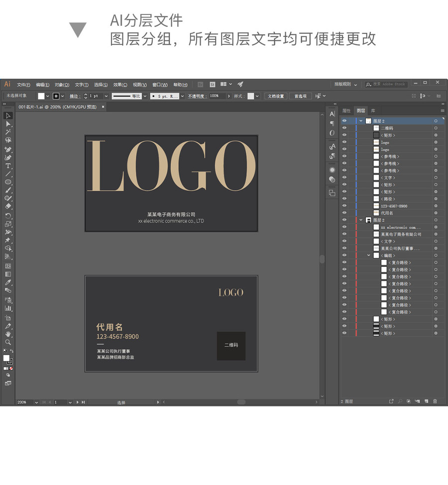This screenshot has height=485, width=448.
Task: Expand the 样式 graphic style dropdown
Action: (x=257, y=96)
